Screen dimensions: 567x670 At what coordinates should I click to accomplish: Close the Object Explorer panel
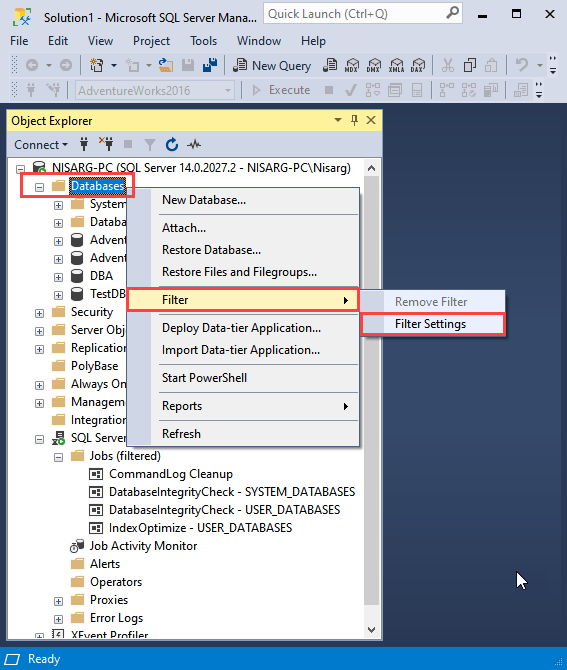click(x=371, y=120)
